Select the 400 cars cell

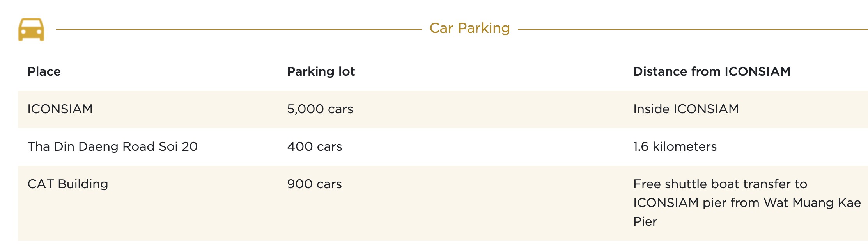coord(315,146)
